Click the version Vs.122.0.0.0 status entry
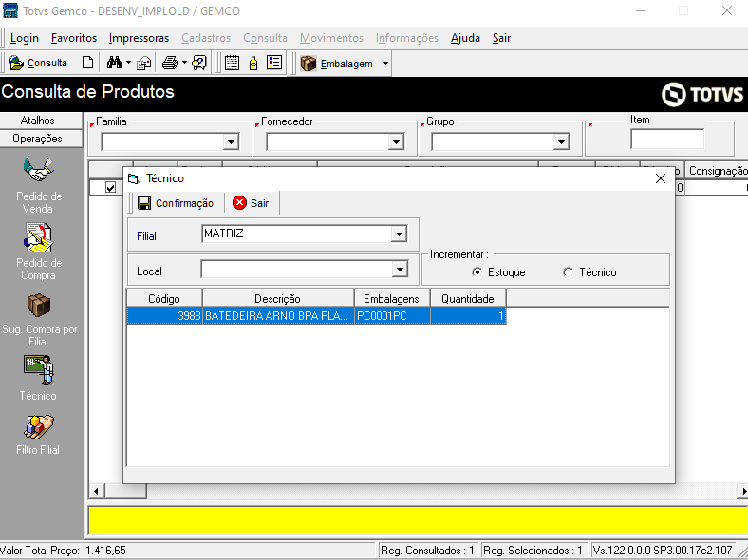The height and width of the screenshot is (560, 748). [x=663, y=551]
